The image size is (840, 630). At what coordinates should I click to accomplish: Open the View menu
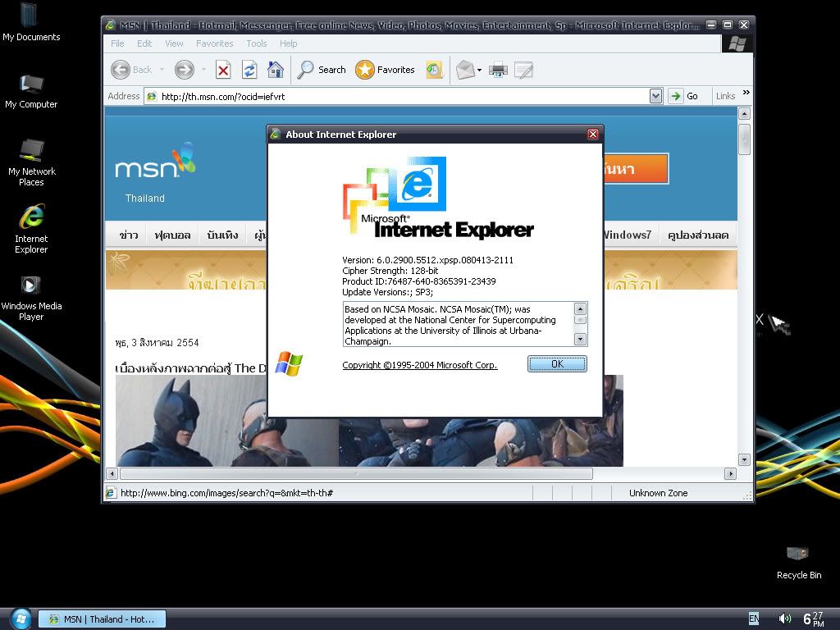click(174, 43)
